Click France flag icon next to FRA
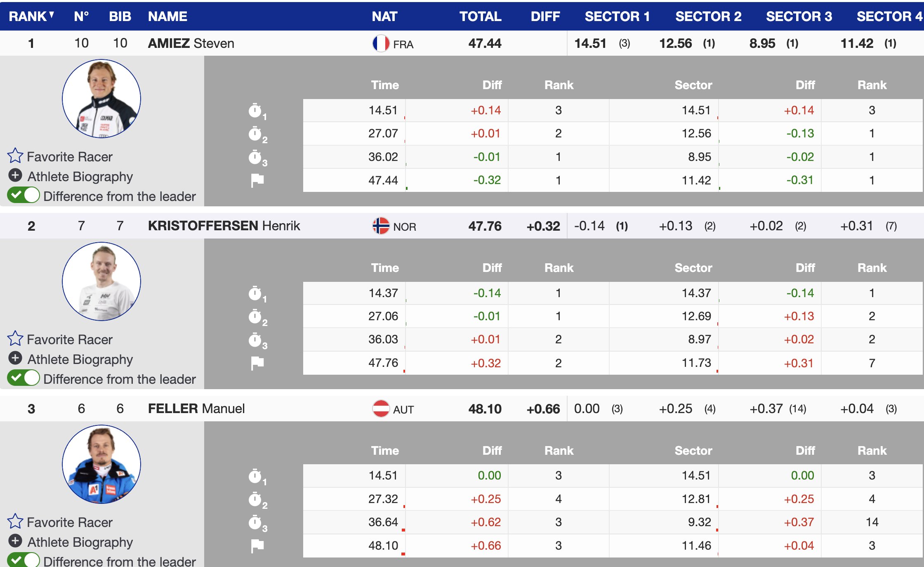This screenshot has width=924, height=567. click(x=381, y=43)
